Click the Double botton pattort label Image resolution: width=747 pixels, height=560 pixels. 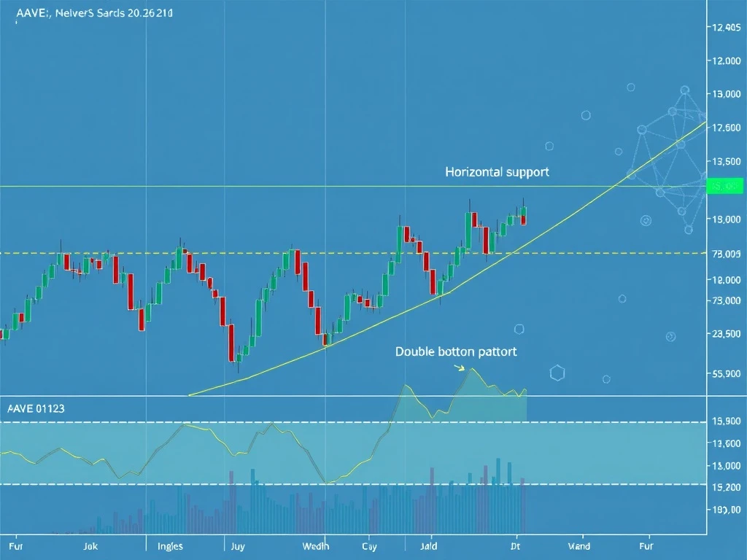(456, 351)
